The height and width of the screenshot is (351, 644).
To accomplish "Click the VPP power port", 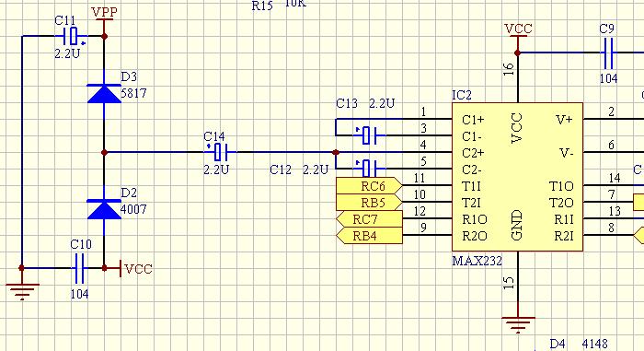I will click(x=104, y=17).
